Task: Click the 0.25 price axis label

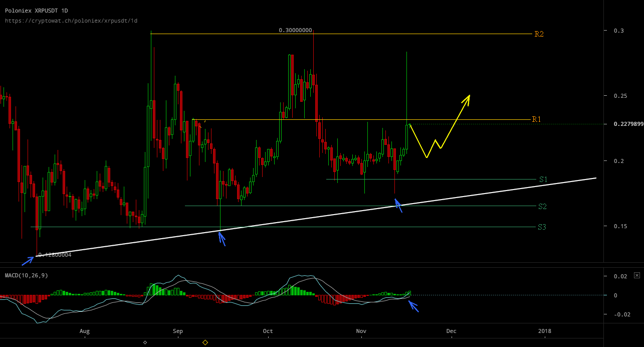Action: click(620, 95)
